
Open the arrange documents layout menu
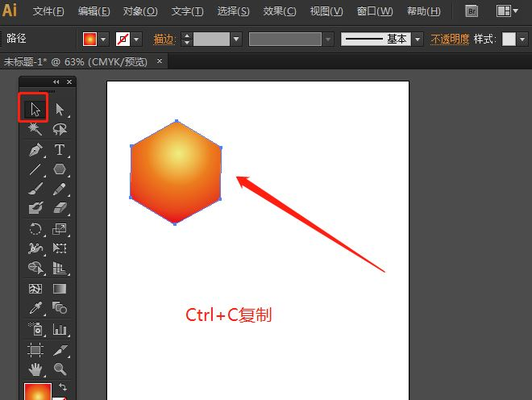tap(507, 11)
